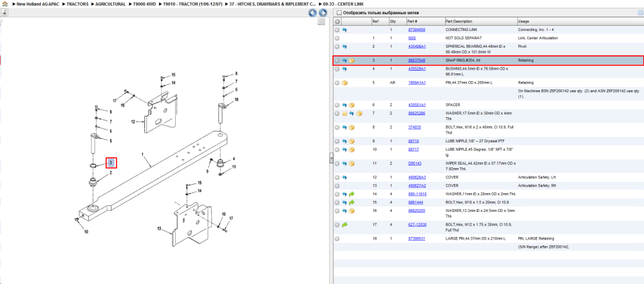Add COVER 400627A2 with its plus icon
The width and height of the screenshot is (644, 284).
[337, 185]
